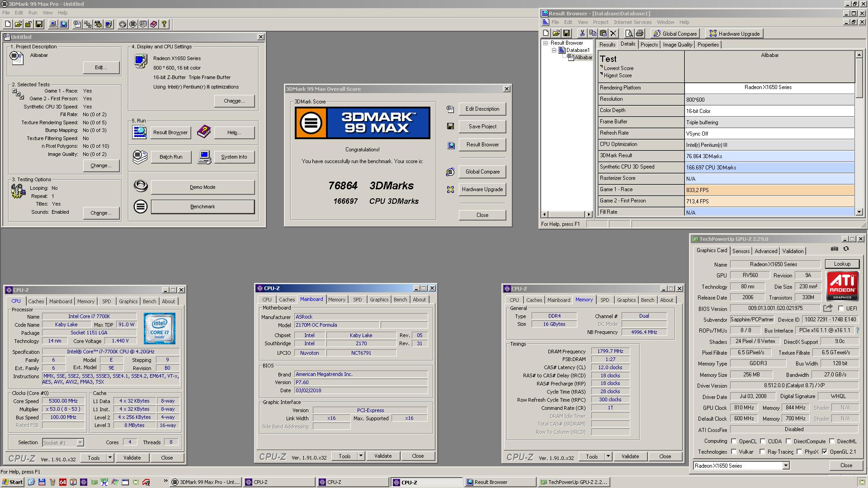Collapse the Database1 tree node
Screen dimensions: 868x488
(554, 50)
